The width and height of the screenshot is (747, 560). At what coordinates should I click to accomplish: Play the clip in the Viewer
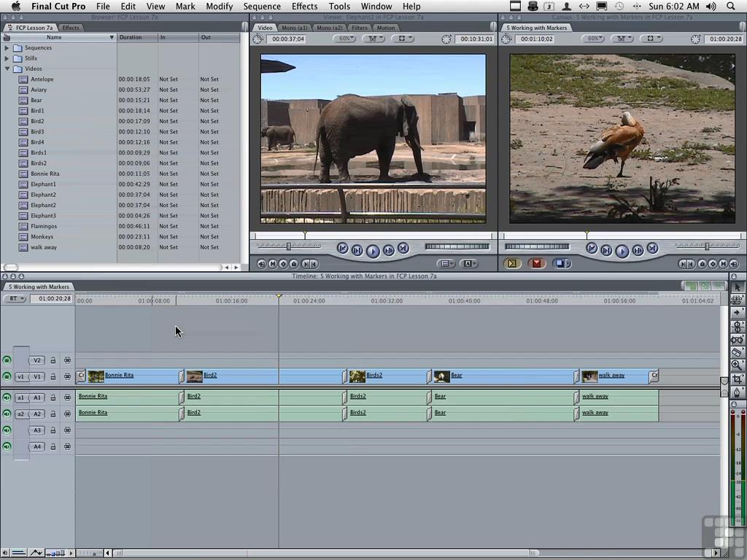pyautogui.click(x=373, y=251)
